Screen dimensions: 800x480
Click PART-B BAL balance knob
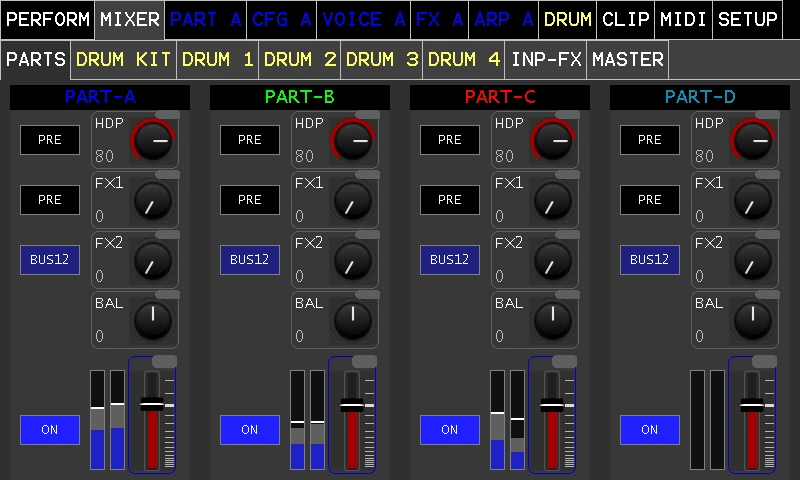(353, 321)
